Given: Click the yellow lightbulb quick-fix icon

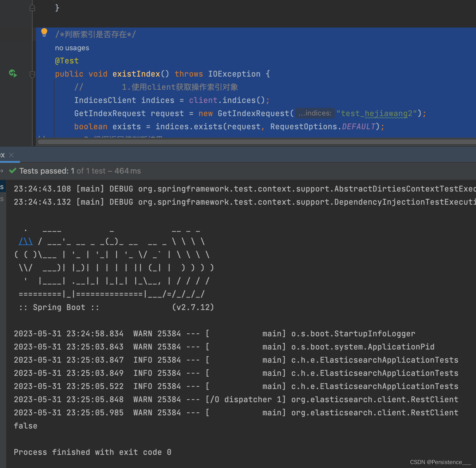Looking at the screenshot, I should 44,32.
